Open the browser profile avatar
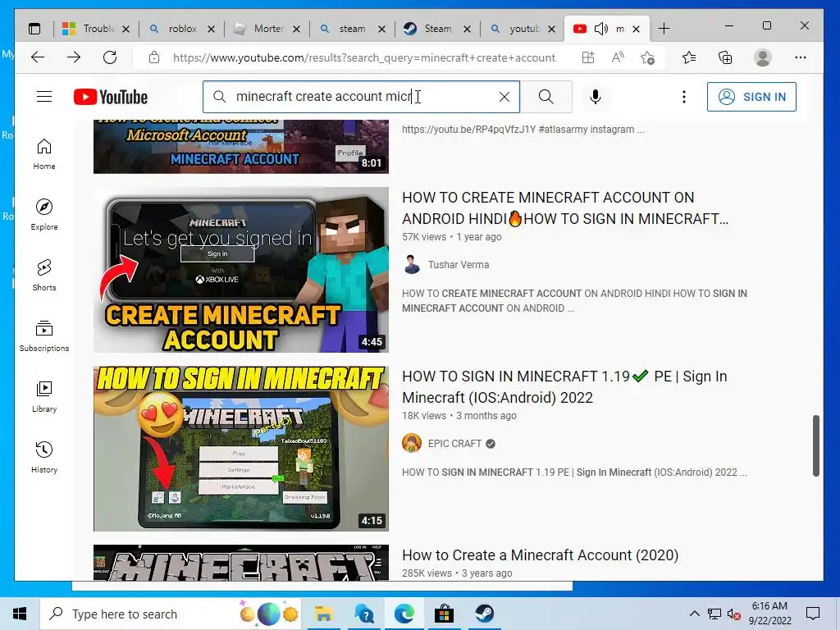This screenshot has width=840, height=630. (x=762, y=57)
